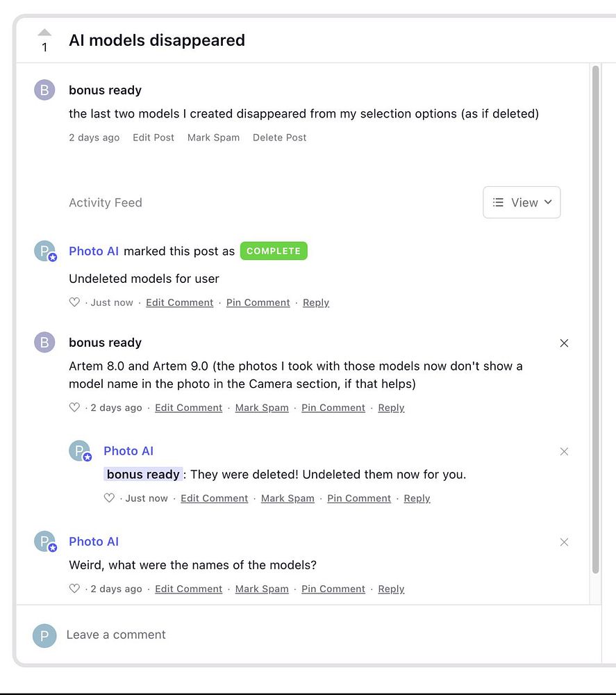
Task: Like the 'Undeleted models for user' comment
Action: pyautogui.click(x=74, y=302)
